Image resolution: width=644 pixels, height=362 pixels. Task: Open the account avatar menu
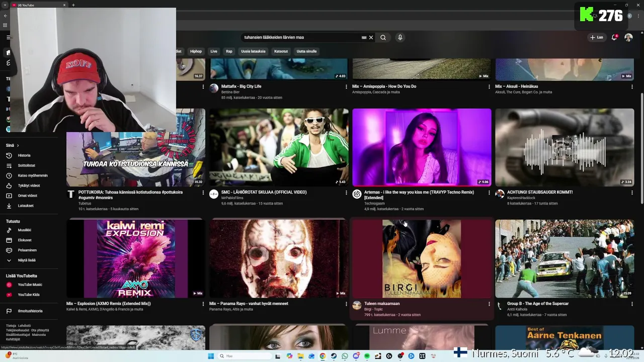click(628, 37)
